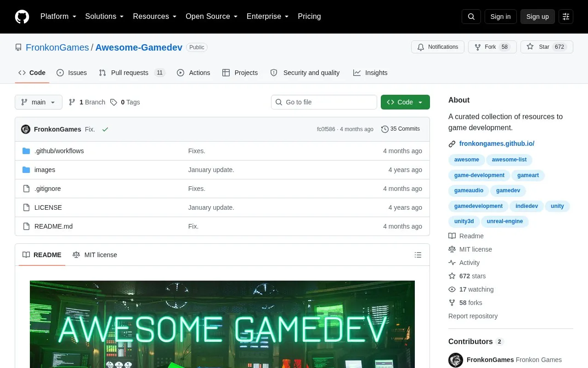The height and width of the screenshot is (368, 588).
Task: Open the Security and quality tab
Action: click(x=305, y=73)
